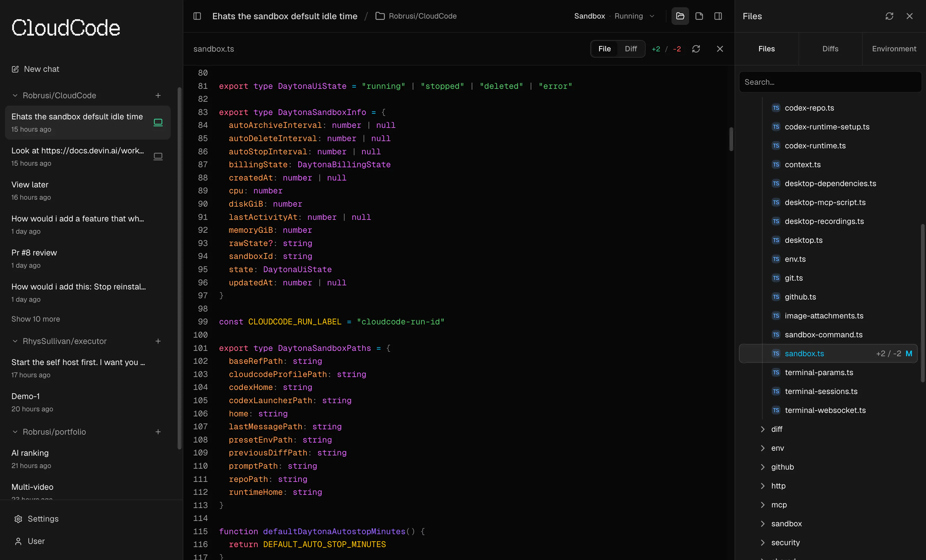Click the laptop icon on docs.devin.ai chat
The width and height of the screenshot is (926, 560).
(158, 156)
